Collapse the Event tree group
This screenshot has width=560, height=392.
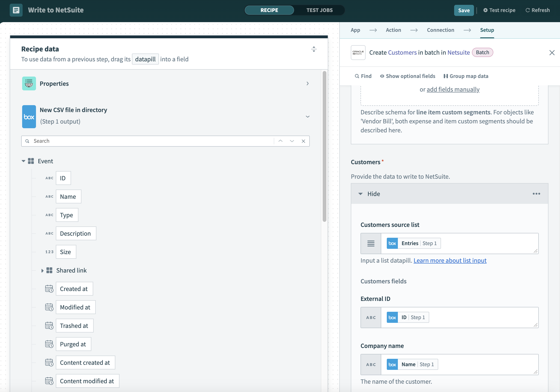pos(24,161)
